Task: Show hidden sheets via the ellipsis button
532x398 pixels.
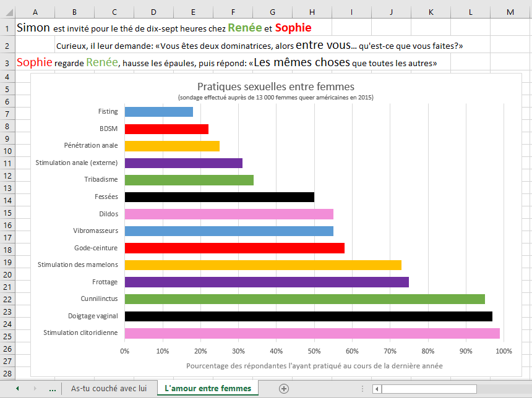Action: point(52,389)
